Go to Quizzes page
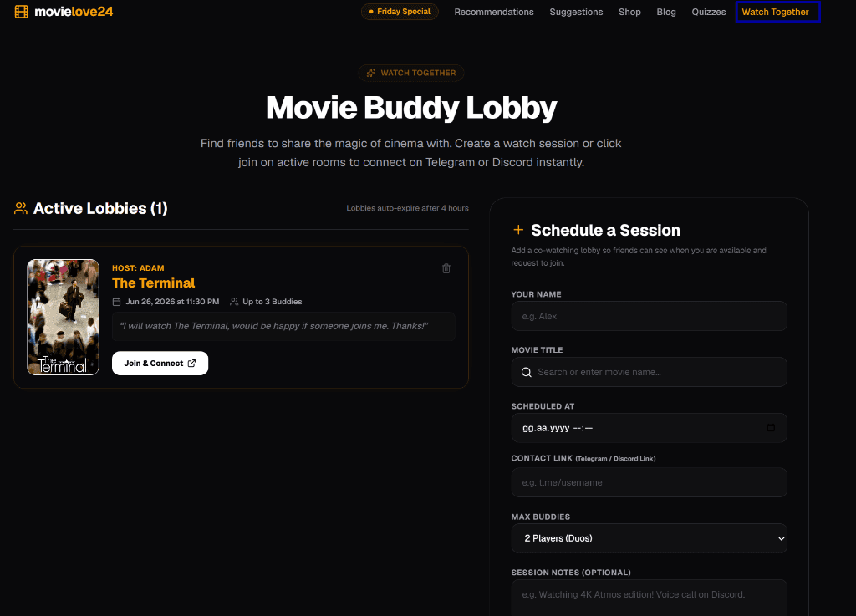856x616 pixels. coord(709,12)
